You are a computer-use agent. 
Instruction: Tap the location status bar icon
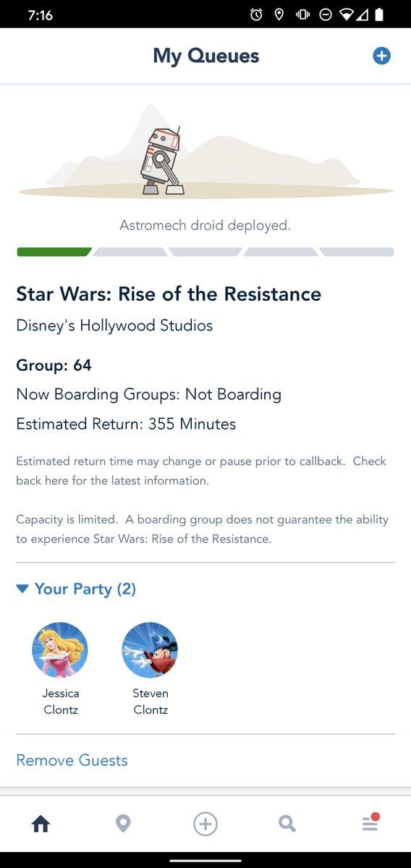point(279,14)
